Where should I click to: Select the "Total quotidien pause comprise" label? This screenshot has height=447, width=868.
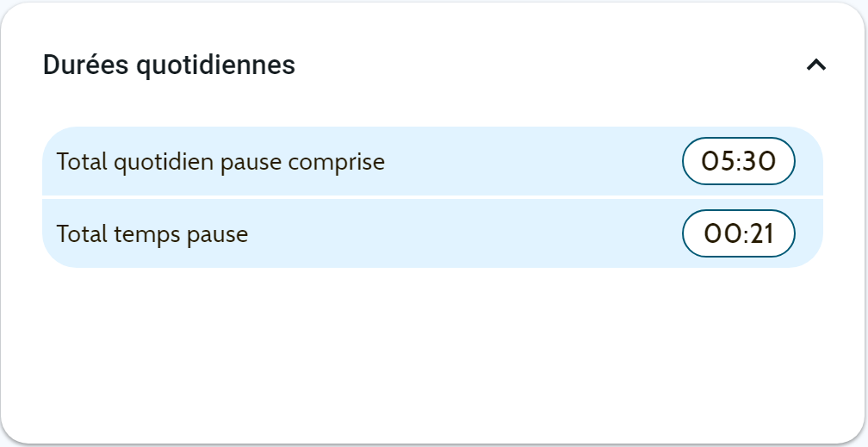(220, 162)
